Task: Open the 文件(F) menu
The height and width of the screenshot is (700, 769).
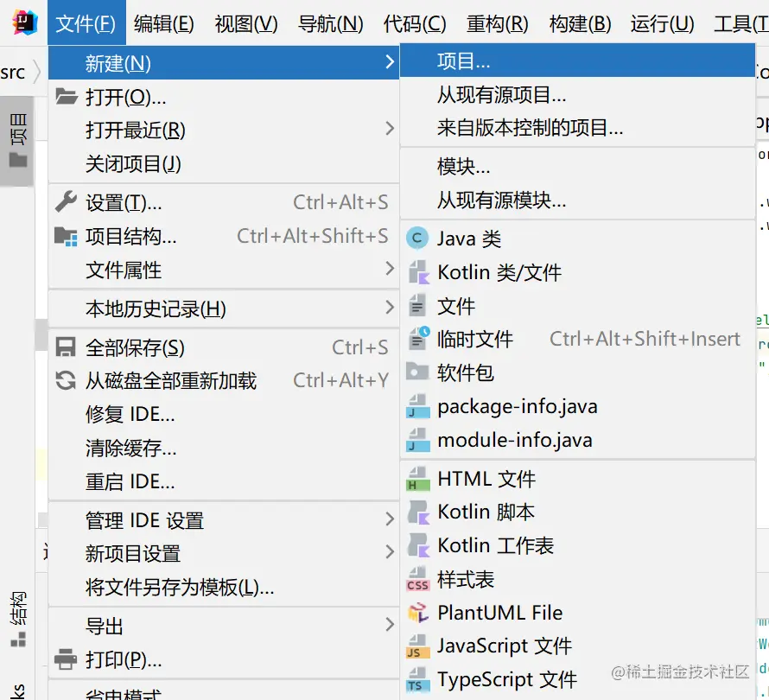Action: pos(86,23)
